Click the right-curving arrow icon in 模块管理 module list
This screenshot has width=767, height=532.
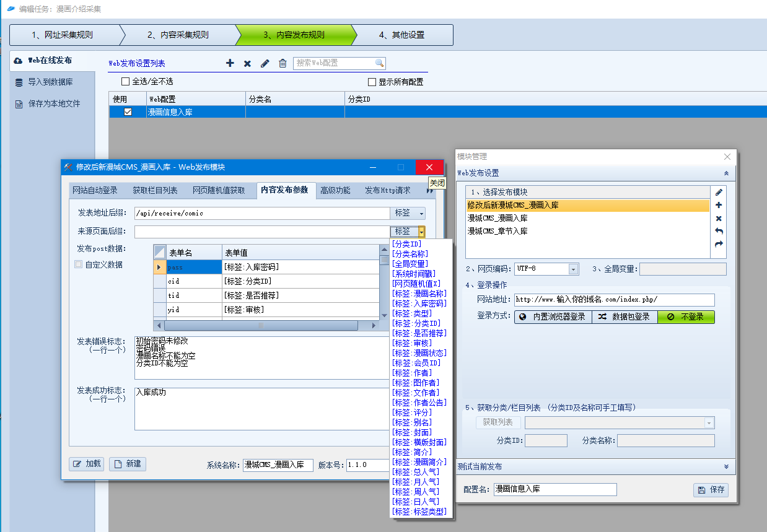719,244
